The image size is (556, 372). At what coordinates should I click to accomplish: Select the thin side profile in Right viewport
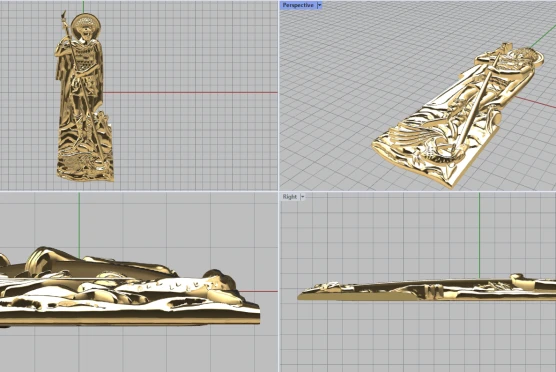(427, 288)
